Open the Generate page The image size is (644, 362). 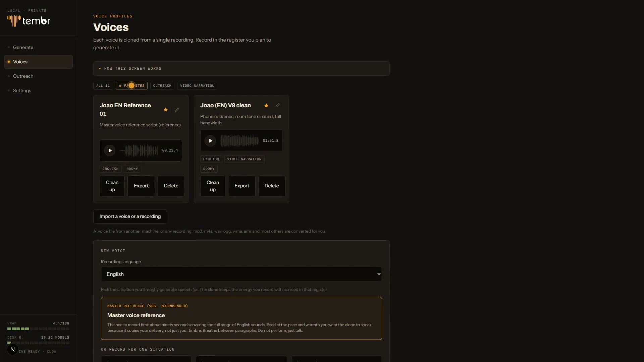(x=38, y=47)
